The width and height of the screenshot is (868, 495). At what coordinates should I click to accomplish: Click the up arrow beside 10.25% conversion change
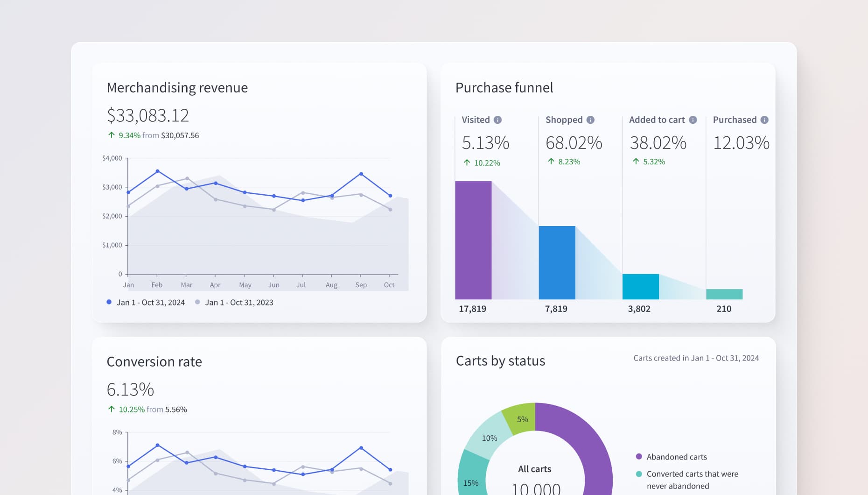click(112, 410)
